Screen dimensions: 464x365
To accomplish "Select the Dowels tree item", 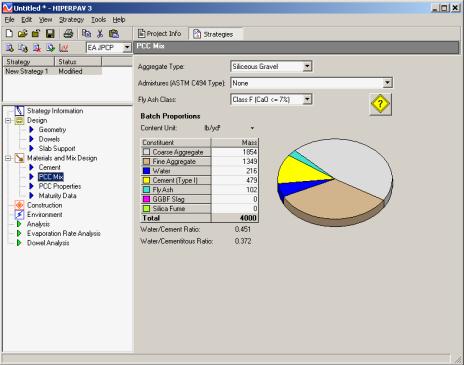I will (49, 139).
